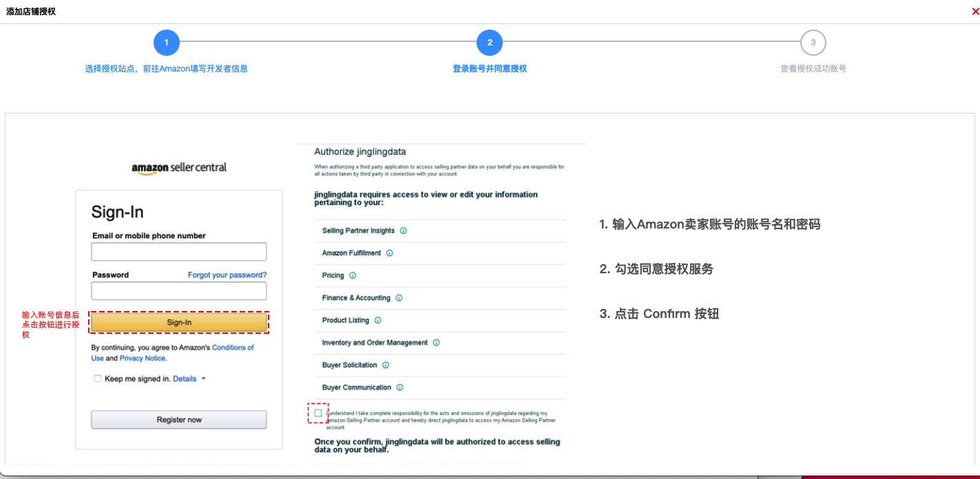Show info for Buyer Solicitation
The height and width of the screenshot is (479, 980).
[386, 365]
